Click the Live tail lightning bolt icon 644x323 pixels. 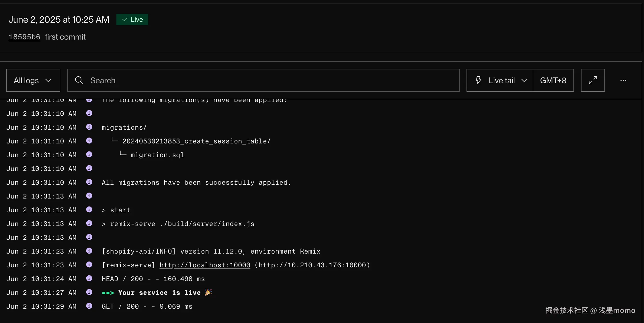click(x=478, y=80)
